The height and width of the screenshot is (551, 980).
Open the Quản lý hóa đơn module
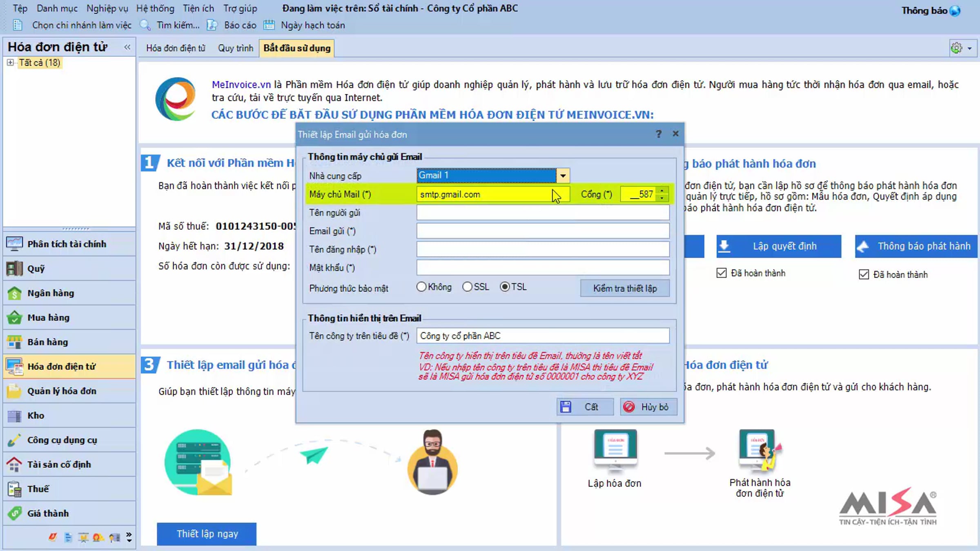click(69, 391)
